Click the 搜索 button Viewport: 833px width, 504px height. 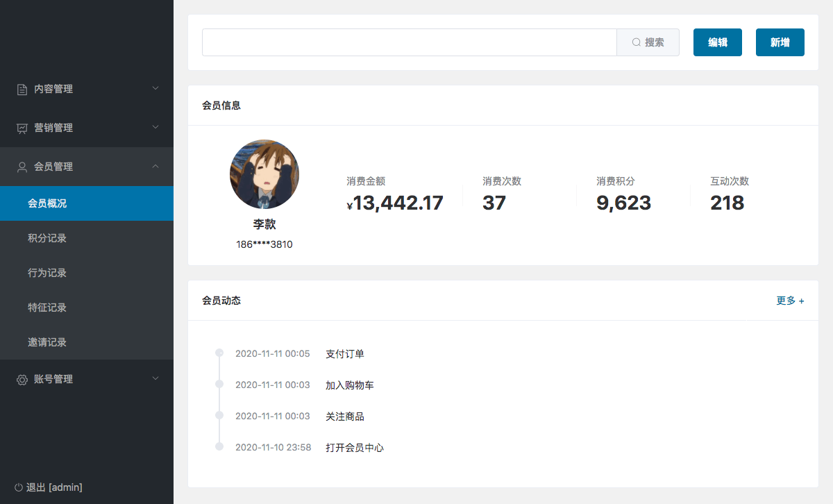(x=648, y=42)
